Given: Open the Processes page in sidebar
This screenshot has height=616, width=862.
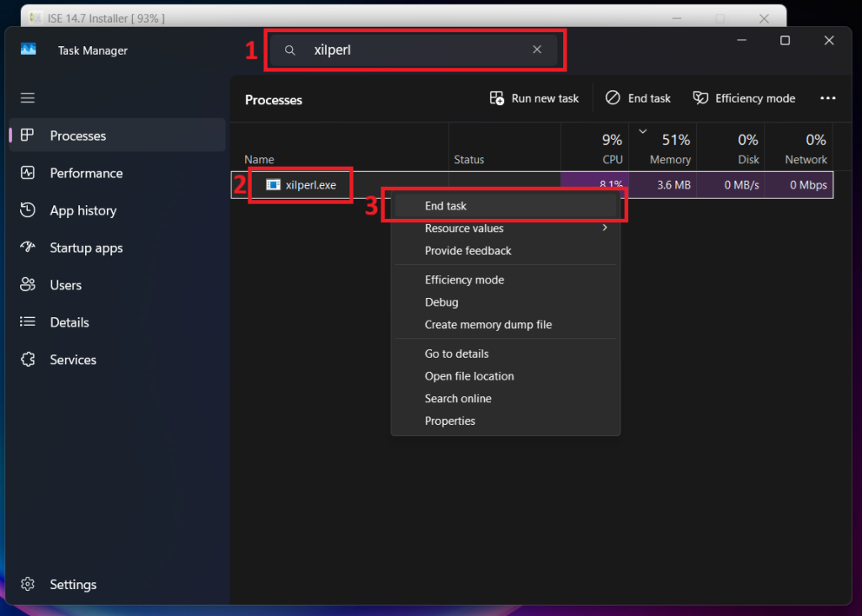Looking at the screenshot, I should (118, 135).
